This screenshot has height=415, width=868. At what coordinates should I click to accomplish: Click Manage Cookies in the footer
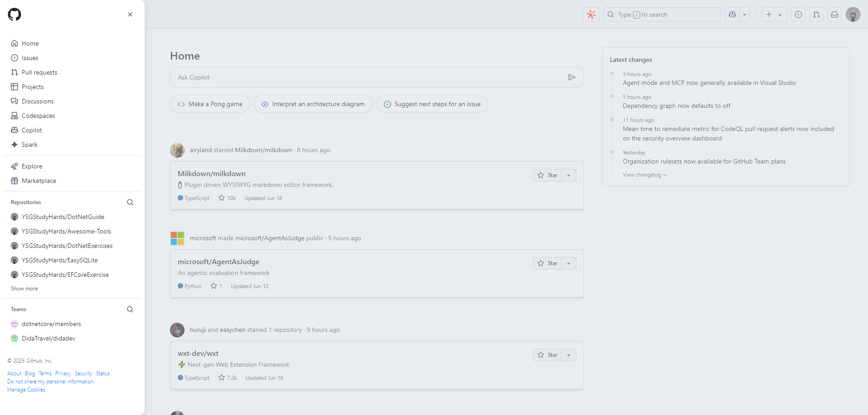tap(26, 390)
